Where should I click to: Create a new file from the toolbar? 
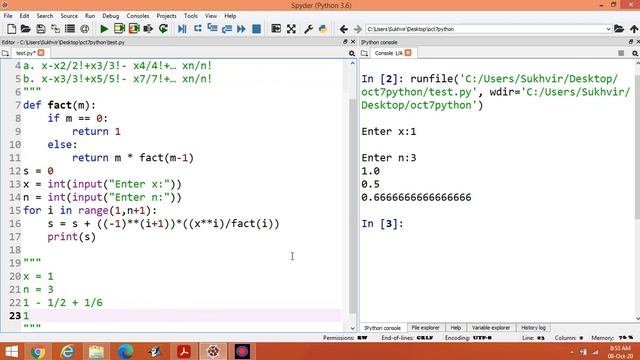[11, 29]
